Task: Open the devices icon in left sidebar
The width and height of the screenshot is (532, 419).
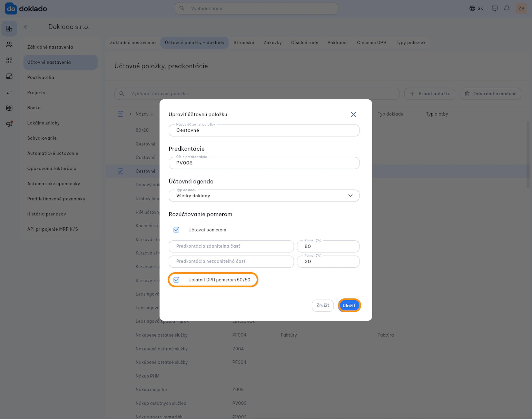Action: click(9, 76)
